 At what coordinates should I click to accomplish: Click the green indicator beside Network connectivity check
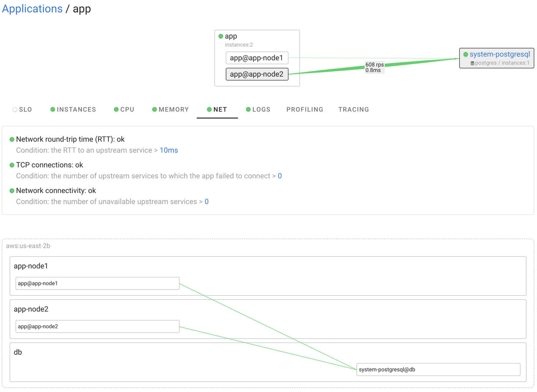pos(12,191)
